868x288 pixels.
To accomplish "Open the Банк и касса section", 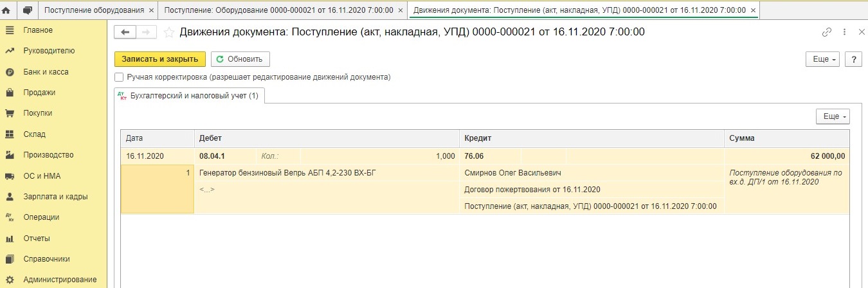I will (46, 72).
